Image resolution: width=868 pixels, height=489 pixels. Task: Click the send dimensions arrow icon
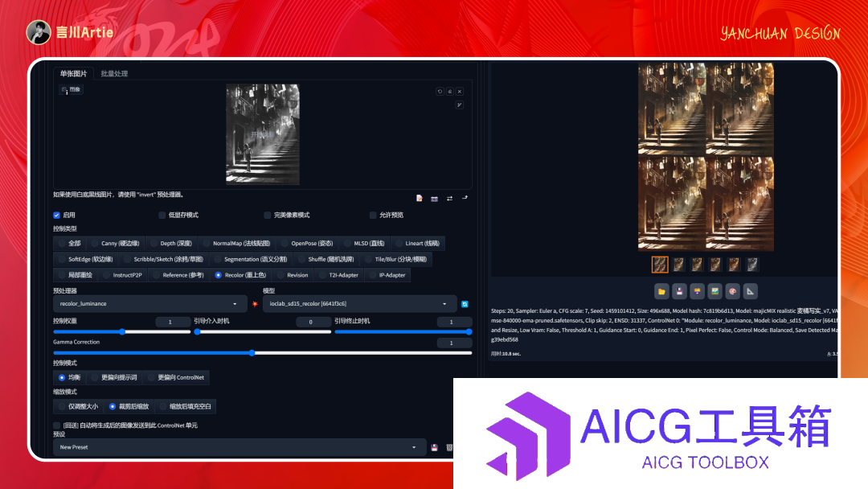(465, 198)
